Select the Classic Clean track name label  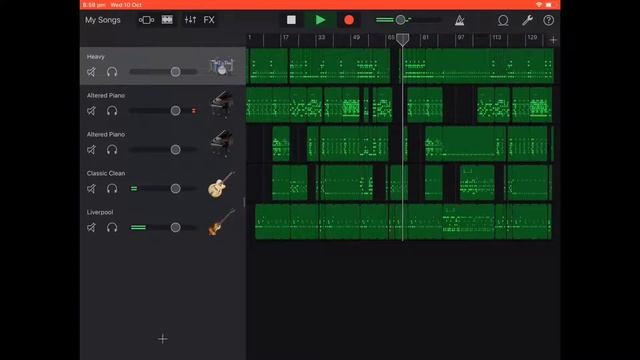106,173
